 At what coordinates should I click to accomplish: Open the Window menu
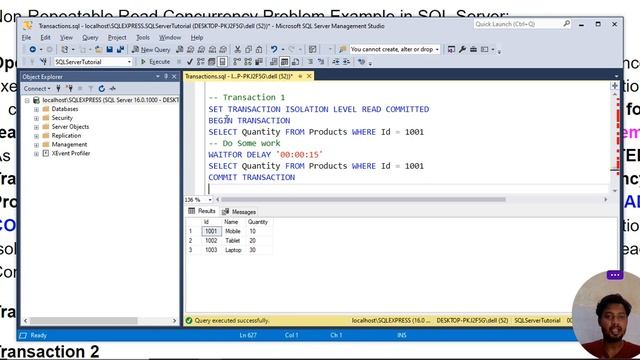click(170, 37)
